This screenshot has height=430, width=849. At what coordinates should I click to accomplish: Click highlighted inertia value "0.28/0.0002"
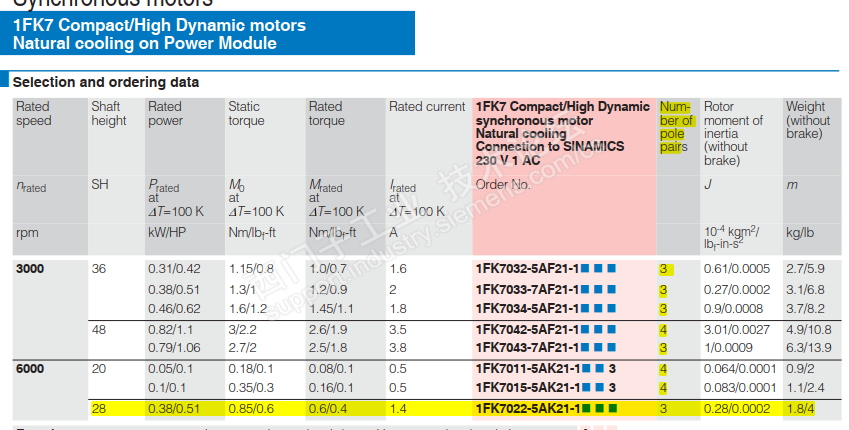point(736,408)
